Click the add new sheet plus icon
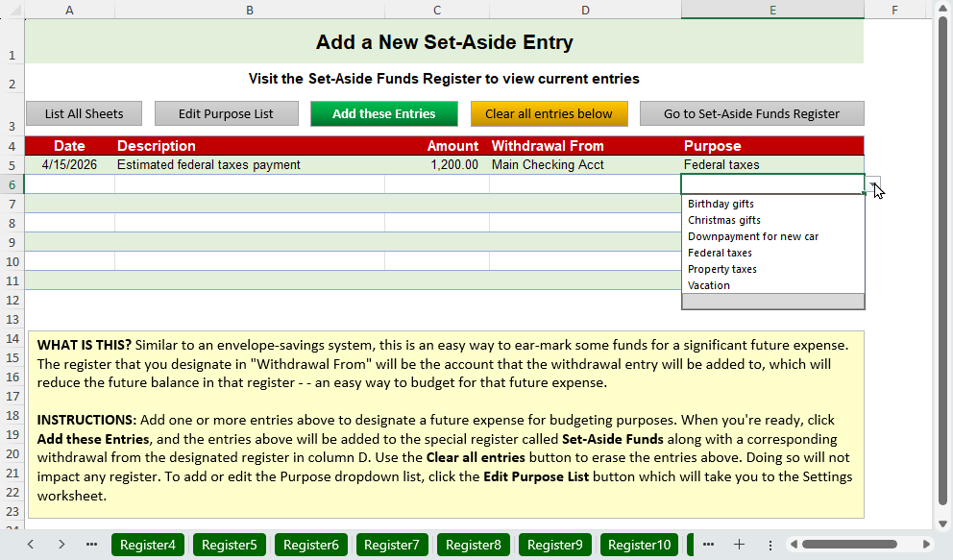This screenshot has height=560, width=953. coord(739,545)
